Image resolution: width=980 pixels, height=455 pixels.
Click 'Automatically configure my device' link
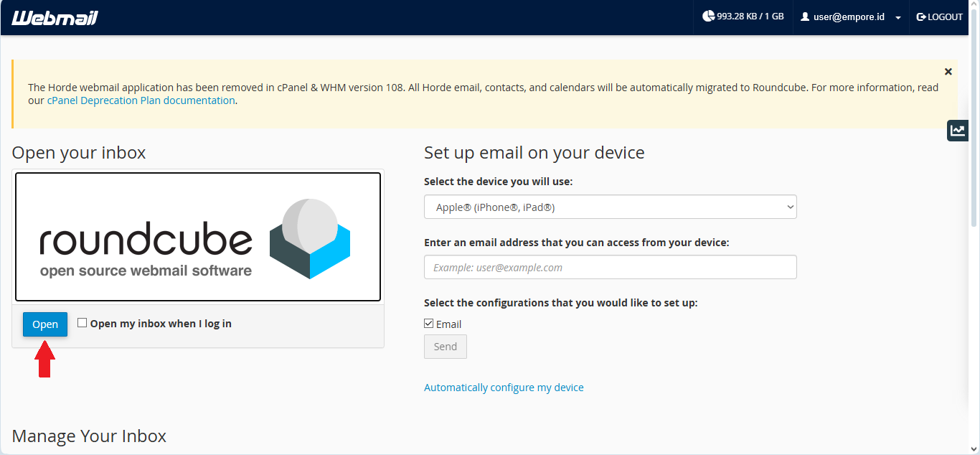click(x=504, y=388)
